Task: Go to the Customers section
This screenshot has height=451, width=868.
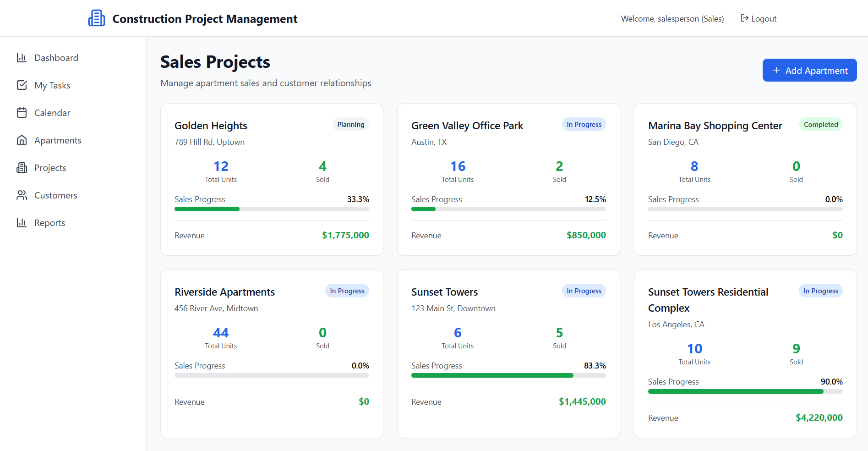Action: point(55,195)
